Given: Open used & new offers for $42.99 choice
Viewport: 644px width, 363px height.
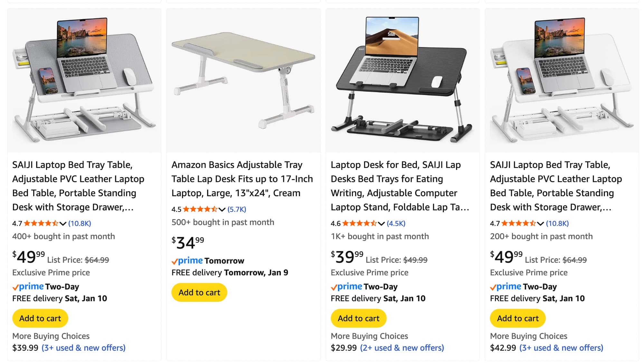Looking at the screenshot, I should [561, 348].
